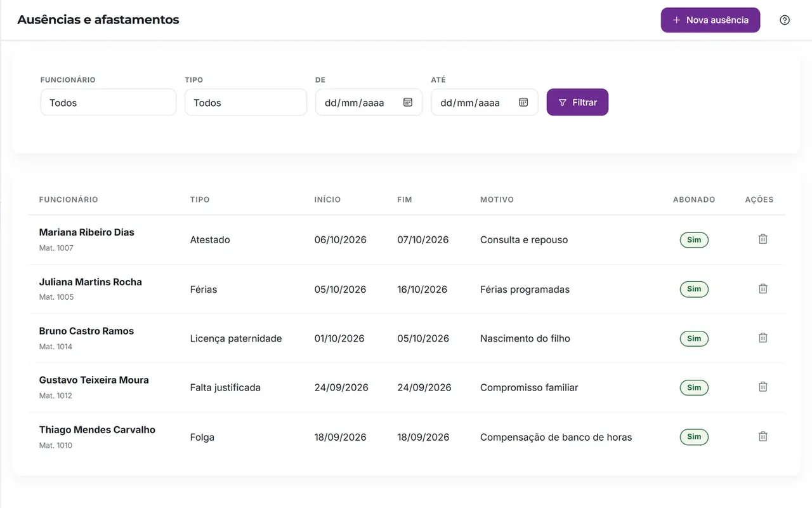Screen dimensions: 812x508
Task: Click the Licença paternidade type cell
Action: pyautogui.click(x=236, y=338)
